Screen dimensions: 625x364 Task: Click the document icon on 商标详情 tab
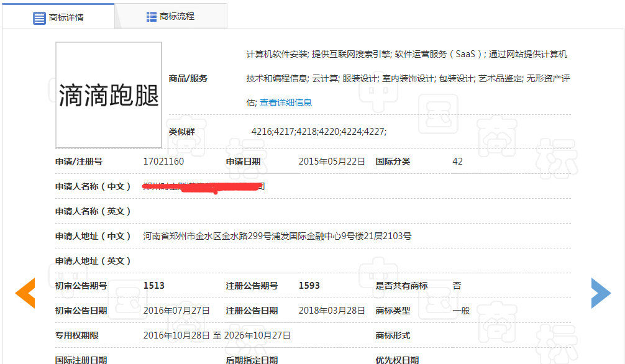[39, 17]
